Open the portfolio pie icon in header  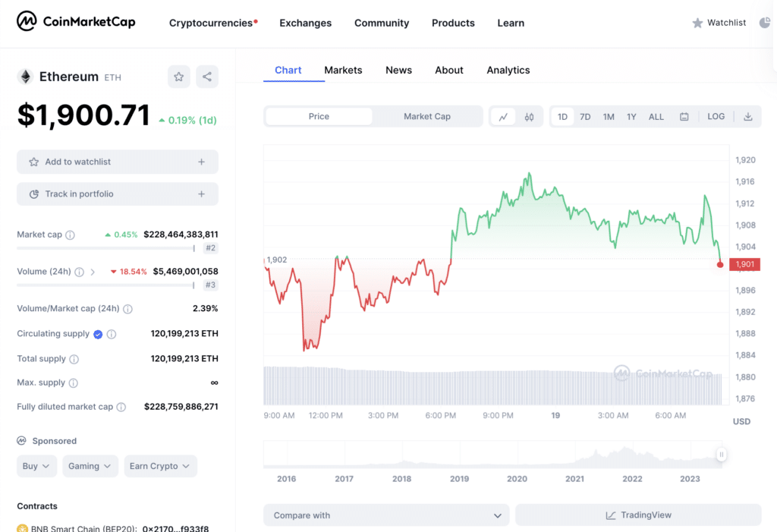[x=765, y=23]
